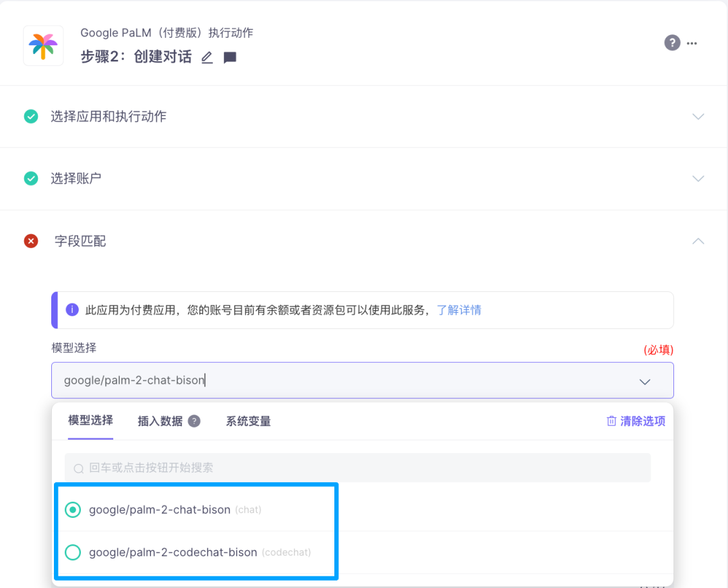Viewport: 728px width, 588px height.
Task: Expand the 选择应用和执行动作 section chevron
Action: click(698, 116)
